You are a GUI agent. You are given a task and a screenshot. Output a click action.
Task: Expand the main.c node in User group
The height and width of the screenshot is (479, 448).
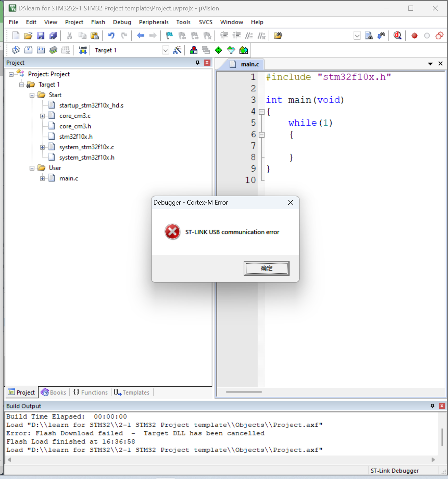(42, 179)
